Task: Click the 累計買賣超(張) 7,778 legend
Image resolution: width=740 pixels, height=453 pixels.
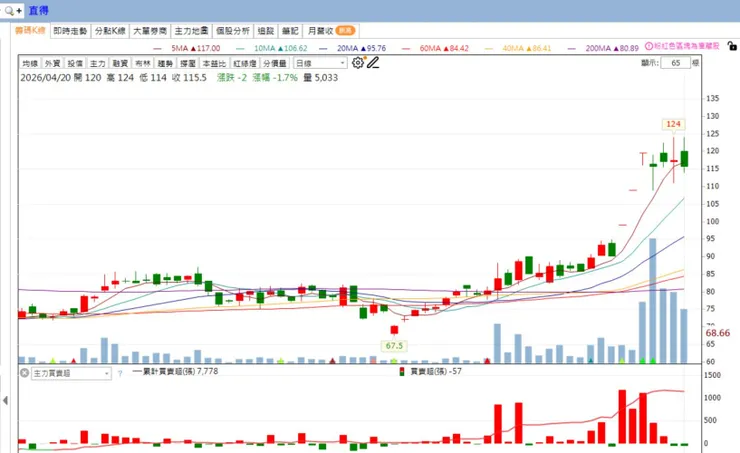Action: [x=176, y=371]
